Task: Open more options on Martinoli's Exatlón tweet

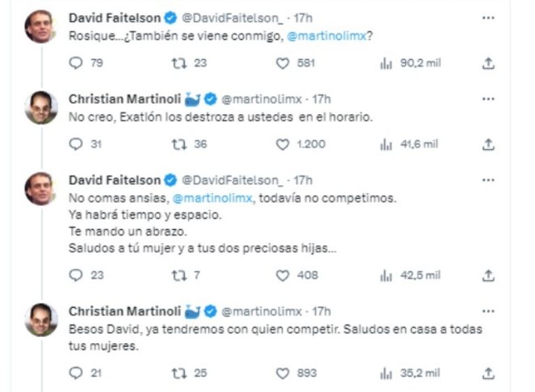Action: pos(488,98)
